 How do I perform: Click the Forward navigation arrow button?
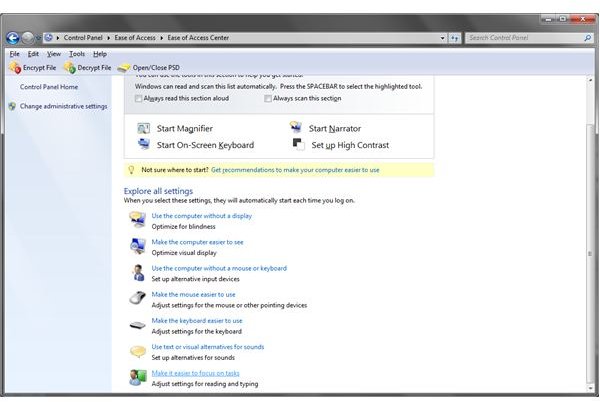pos(28,38)
